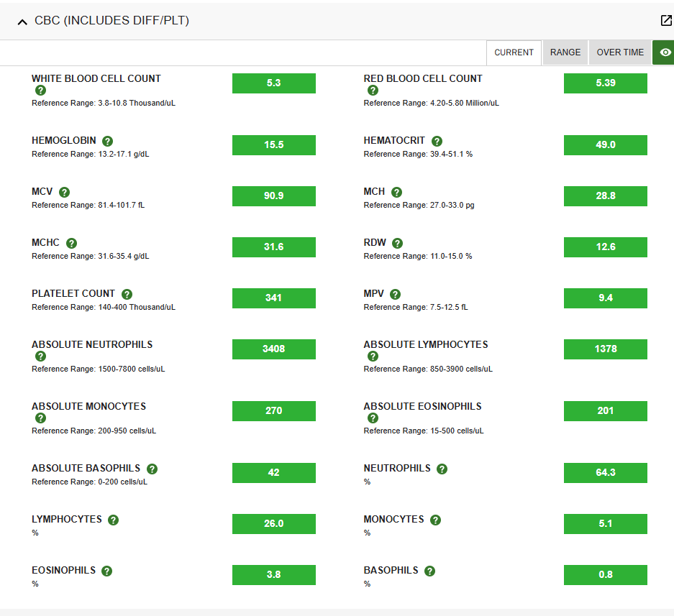The height and width of the screenshot is (616, 674).
Task: Open help icon next to MPV
Action: pos(395,294)
